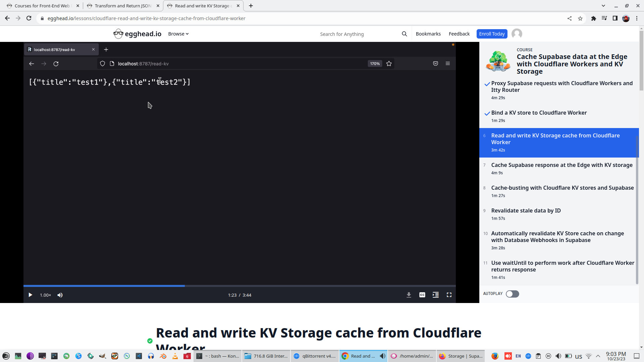The height and width of the screenshot is (362, 644).
Task: Open the Browse dropdown menu
Action: [x=178, y=34]
